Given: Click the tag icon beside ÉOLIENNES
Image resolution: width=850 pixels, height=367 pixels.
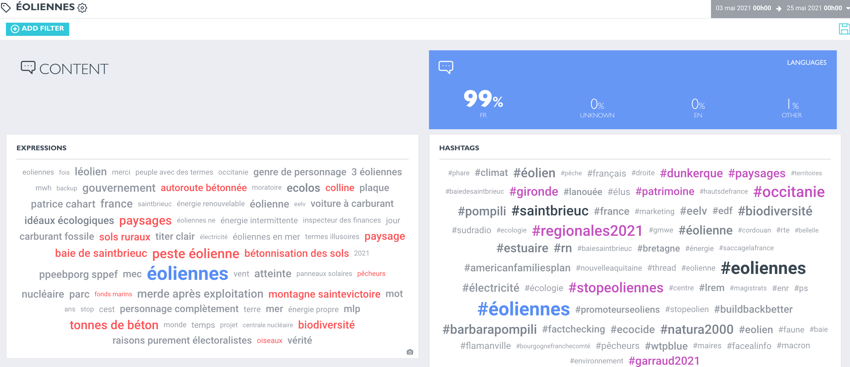Looking at the screenshot, I should [6, 8].
